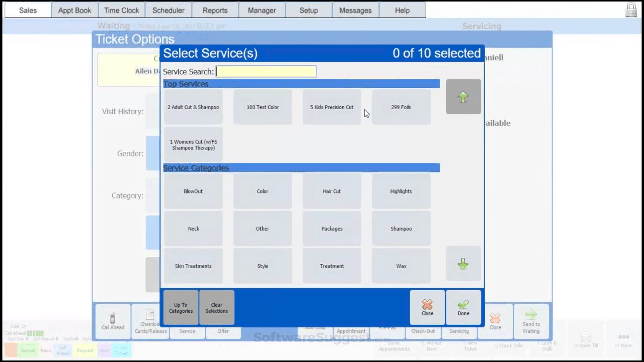Switch to the Appt Book tab

pyautogui.click(x=74, y=10)
